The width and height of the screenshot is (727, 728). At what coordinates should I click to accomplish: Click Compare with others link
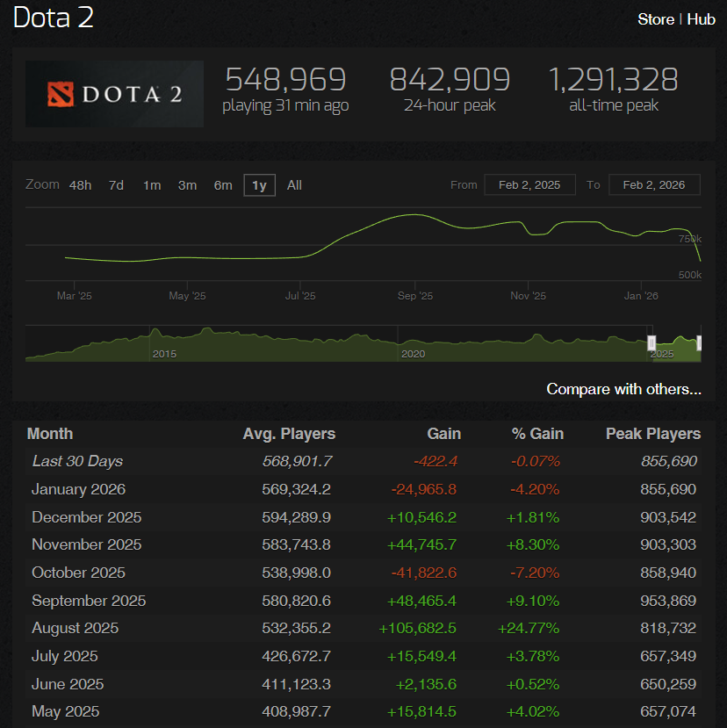point(623,388)
